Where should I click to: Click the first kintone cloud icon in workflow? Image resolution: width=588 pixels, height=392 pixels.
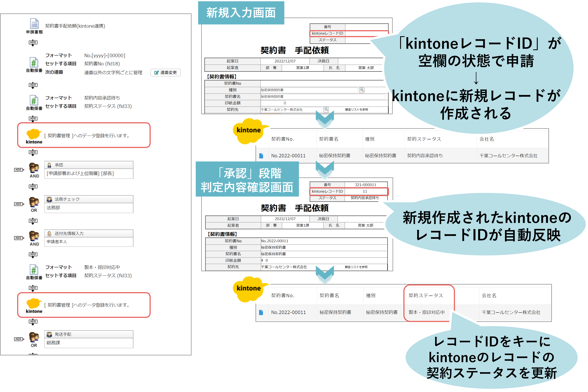click(x=34, y=134)
